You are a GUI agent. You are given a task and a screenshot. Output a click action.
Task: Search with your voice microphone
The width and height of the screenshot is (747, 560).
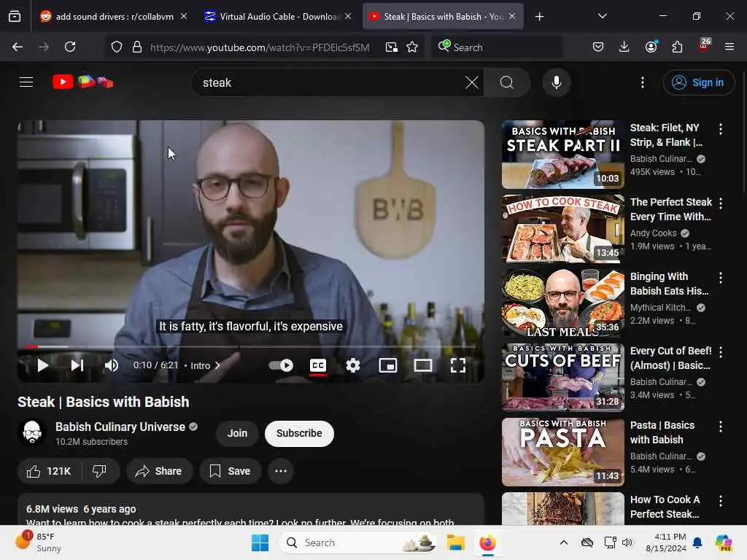556,82
